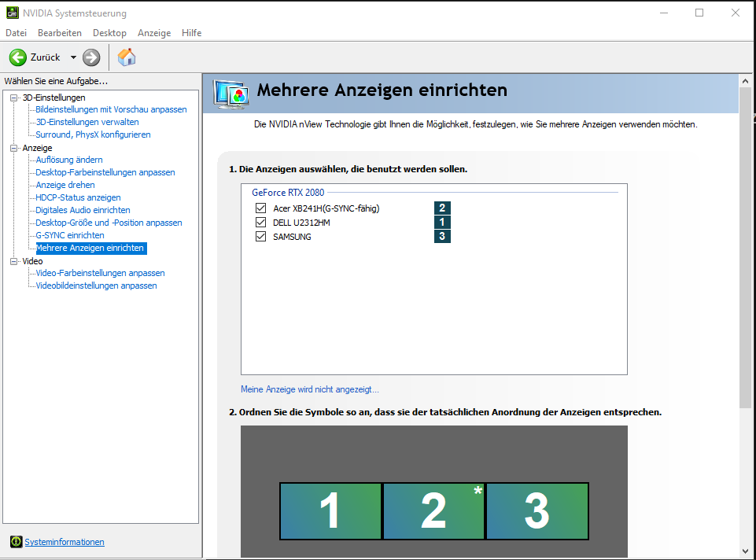Open Video-Farbeinstellungen anpassen
756x560 pixels.
[x=100, y=273]
